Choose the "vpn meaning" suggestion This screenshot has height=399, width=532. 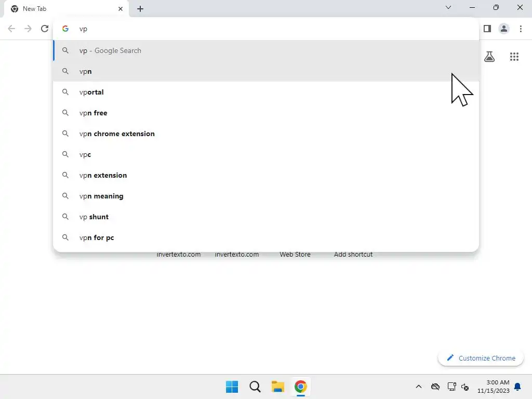[266, 196]
